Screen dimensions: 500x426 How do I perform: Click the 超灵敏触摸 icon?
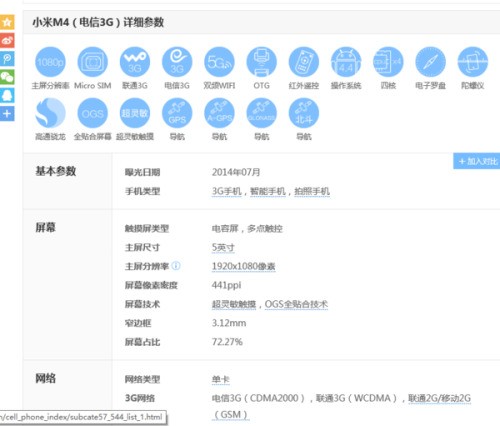(135, 113)
